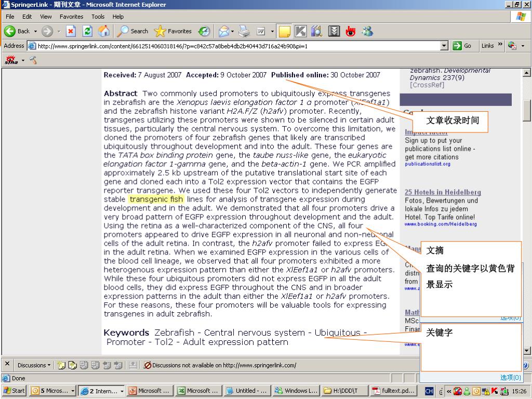The image size is (532, 399).
Task: Open the Favorites menu
Action: (71, 16)
